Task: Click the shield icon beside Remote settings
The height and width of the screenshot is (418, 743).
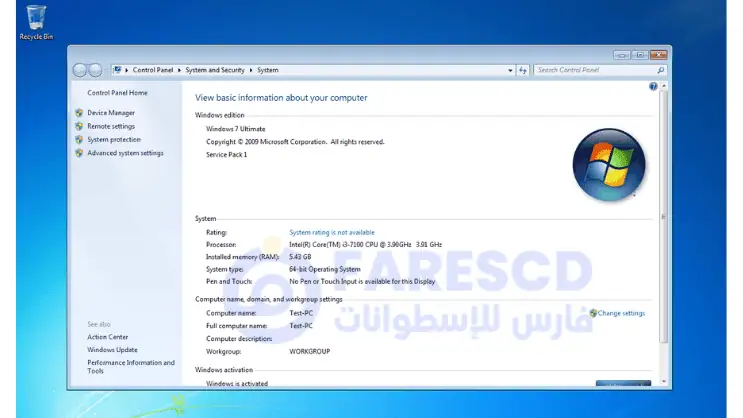Action: click(79, 126)
